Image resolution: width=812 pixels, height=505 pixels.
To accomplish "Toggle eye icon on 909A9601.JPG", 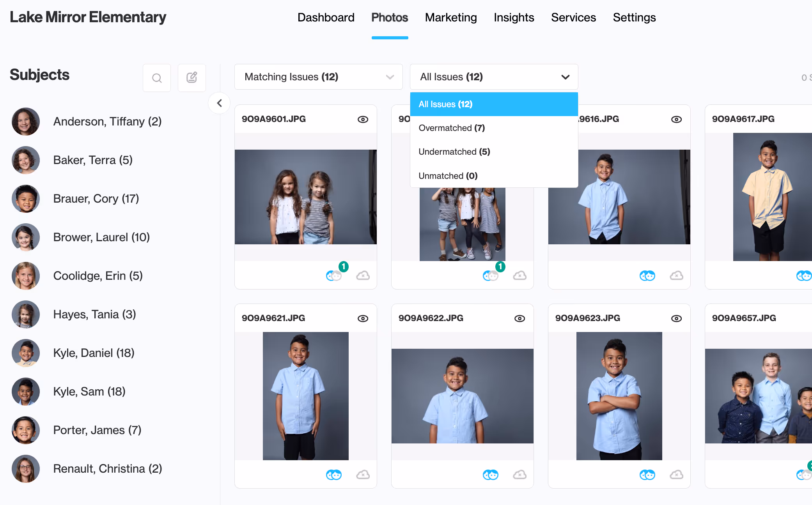I will [x=363, y=119].
